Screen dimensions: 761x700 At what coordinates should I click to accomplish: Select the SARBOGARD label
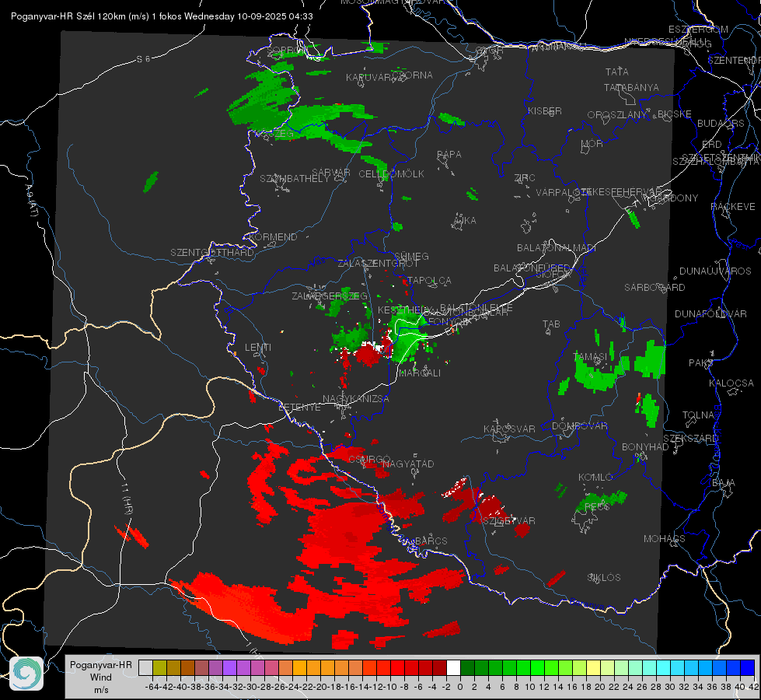[x=655, y=287]
